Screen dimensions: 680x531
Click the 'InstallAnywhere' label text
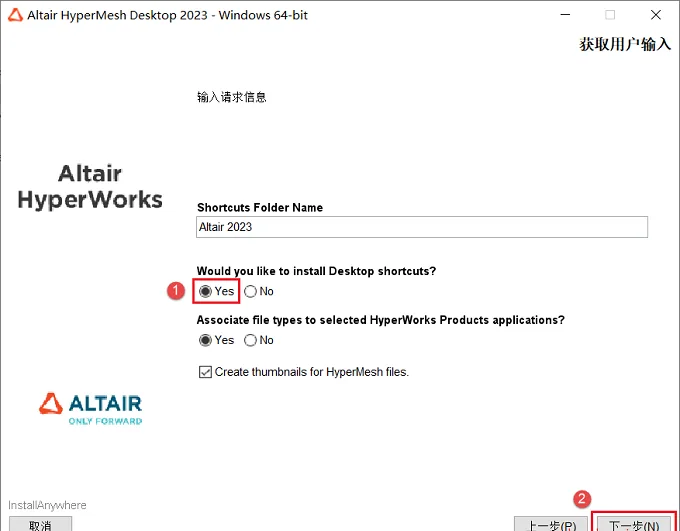point(47,505)
